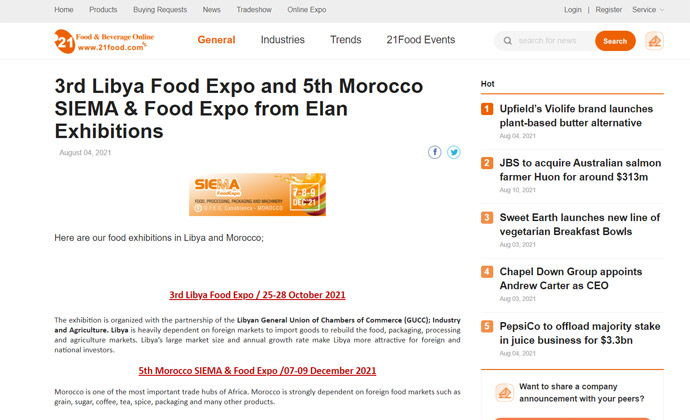Switch to the Trends tab
Image resolution: width=690 pixels, height=420 pixels.
pos(346,40)
